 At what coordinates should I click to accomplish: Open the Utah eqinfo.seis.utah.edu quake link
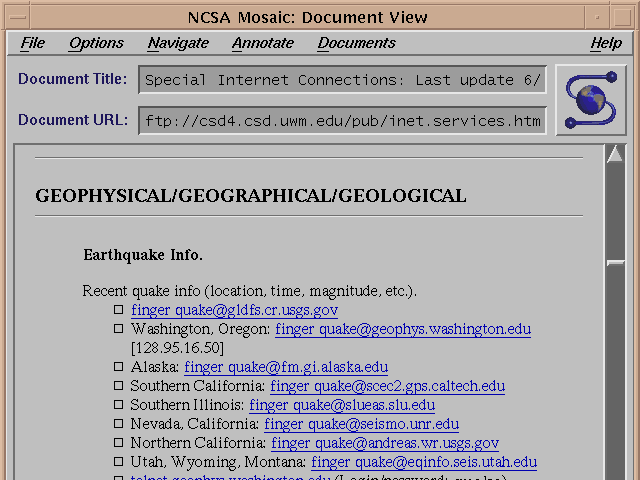pyautogui.click(x=423, y=462)
